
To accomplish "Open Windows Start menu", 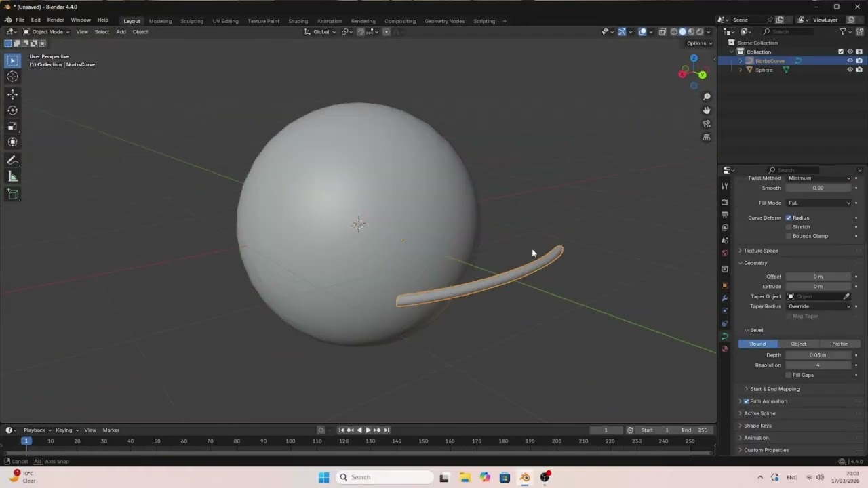I will (323, 477).
